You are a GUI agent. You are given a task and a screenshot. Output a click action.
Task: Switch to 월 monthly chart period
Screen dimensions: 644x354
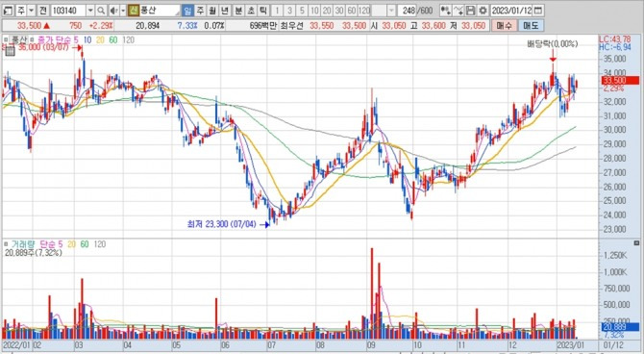(x=212, y=11)
